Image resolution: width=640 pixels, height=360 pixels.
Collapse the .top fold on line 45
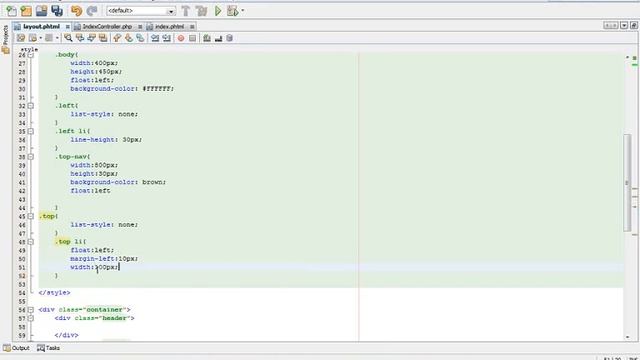coord(31,216)
